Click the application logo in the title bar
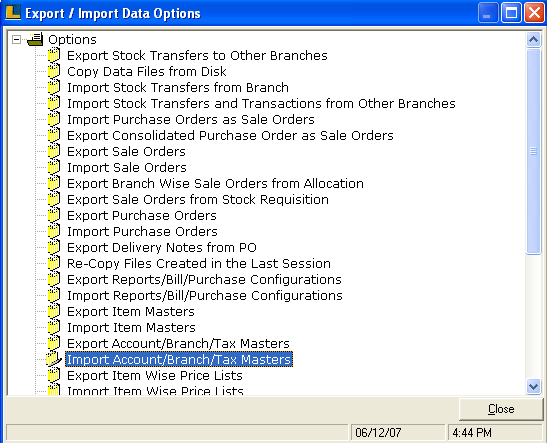 (x=13, y=12)
